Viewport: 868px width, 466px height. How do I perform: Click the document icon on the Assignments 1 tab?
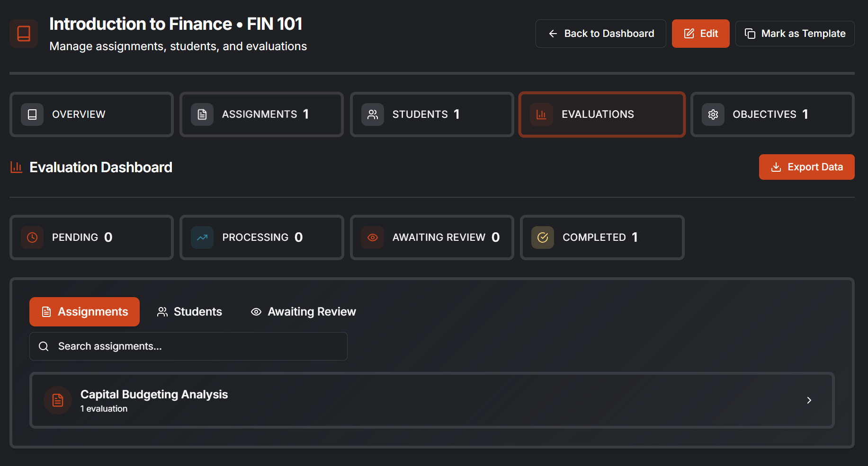coord(202,114)
